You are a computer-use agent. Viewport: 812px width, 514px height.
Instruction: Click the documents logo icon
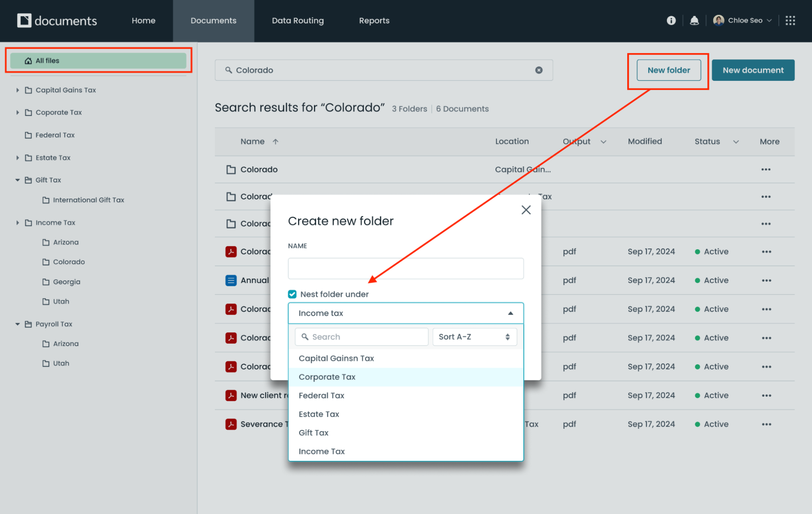tap(24, 21)
